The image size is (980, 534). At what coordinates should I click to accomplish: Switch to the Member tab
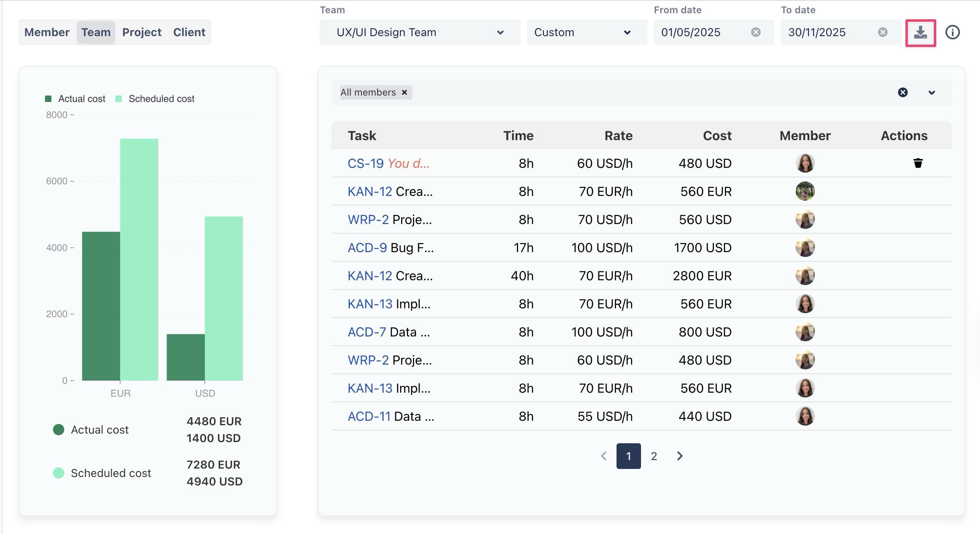[x=47, y=32]
